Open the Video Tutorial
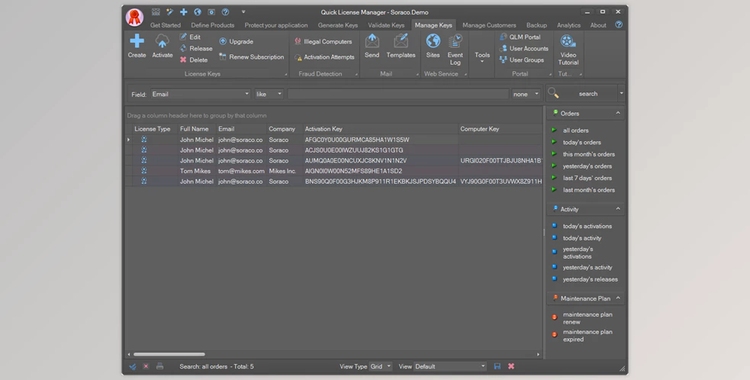Viewport: 750px width, 380px height. click(568, 49)
